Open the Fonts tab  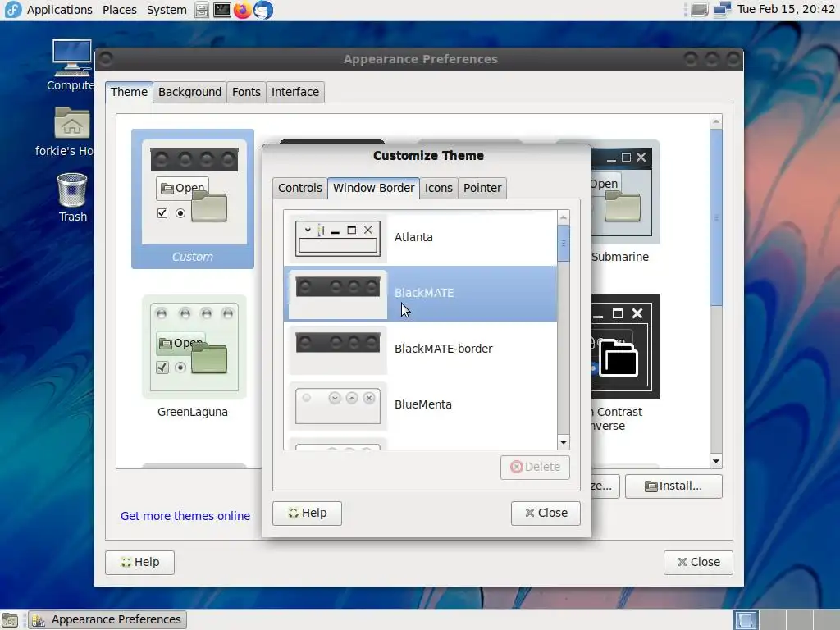(246, 92)
